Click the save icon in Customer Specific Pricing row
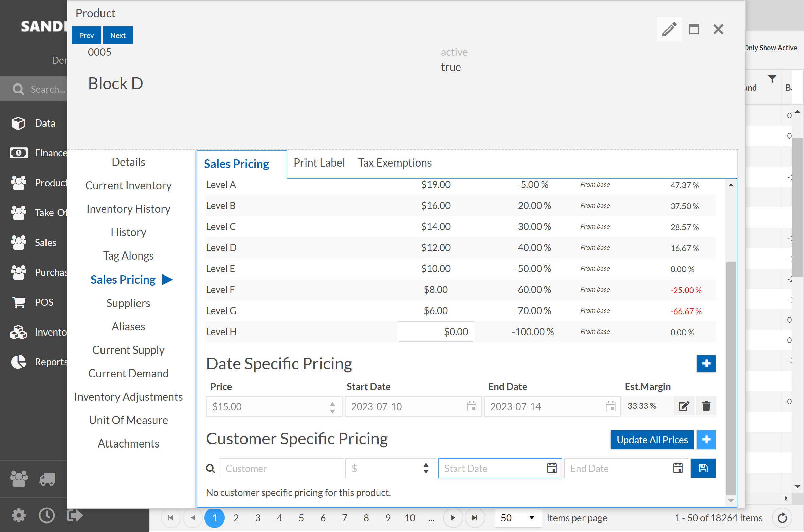 (x=703, y=468)
